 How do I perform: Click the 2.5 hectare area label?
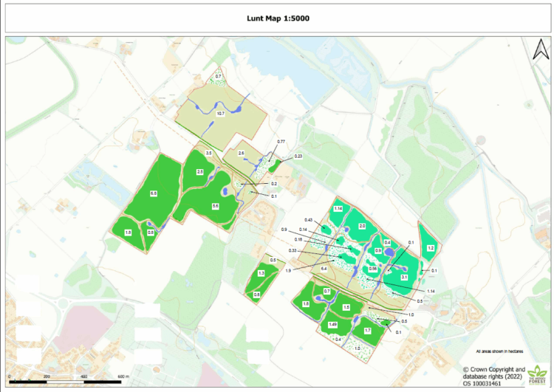click(x=199, y=171)
